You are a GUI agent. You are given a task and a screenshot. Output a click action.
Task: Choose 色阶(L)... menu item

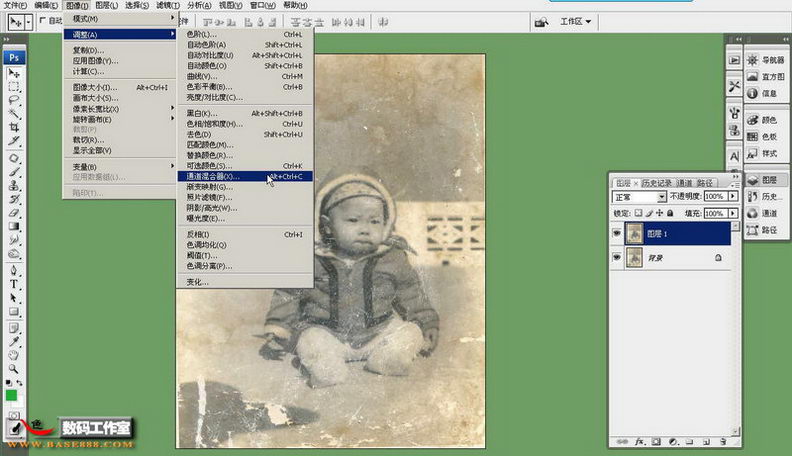click(x=245, y=34)
